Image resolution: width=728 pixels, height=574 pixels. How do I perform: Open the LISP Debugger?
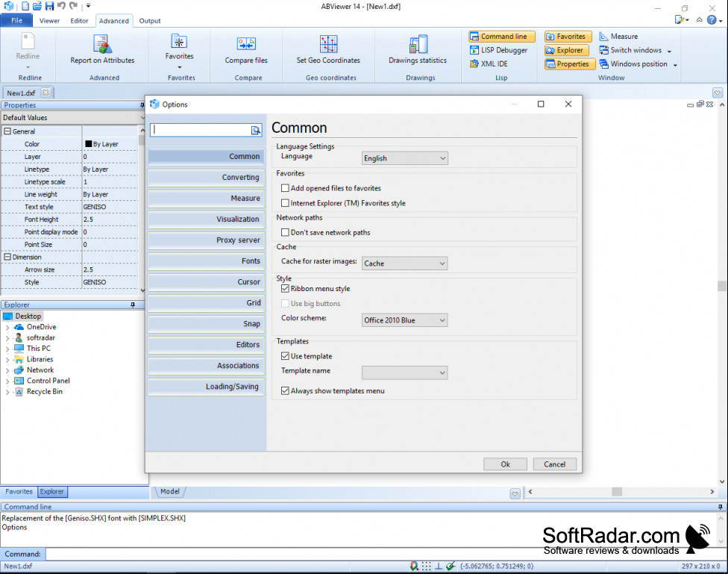(499, 50)
